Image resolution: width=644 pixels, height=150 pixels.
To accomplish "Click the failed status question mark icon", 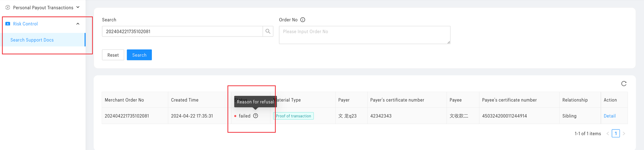I will click(256, 116).
